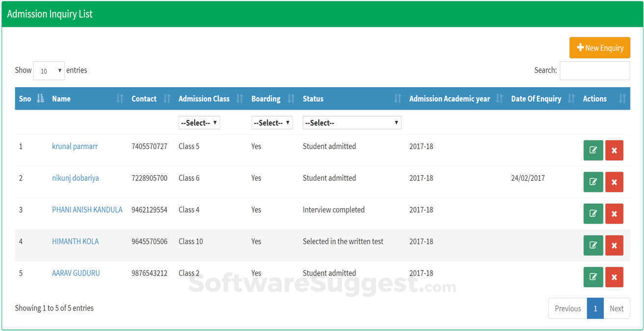Edit nikunj dobariya enquiry record
This screenshot has width=644, height=331.
point(593,182)
